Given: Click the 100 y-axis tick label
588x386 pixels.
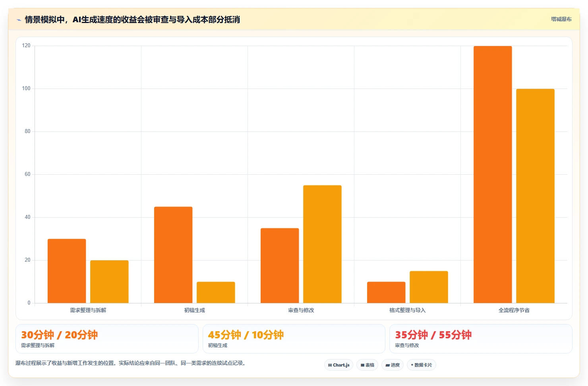Looking at the screenshot, I should pyautogui.click(x=26, y=89).
